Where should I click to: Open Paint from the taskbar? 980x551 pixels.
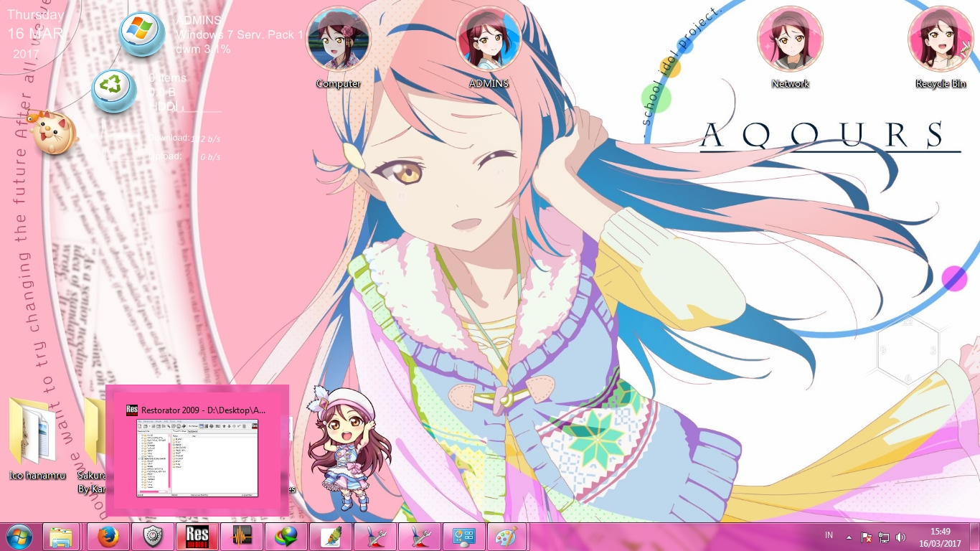point(507,537)
